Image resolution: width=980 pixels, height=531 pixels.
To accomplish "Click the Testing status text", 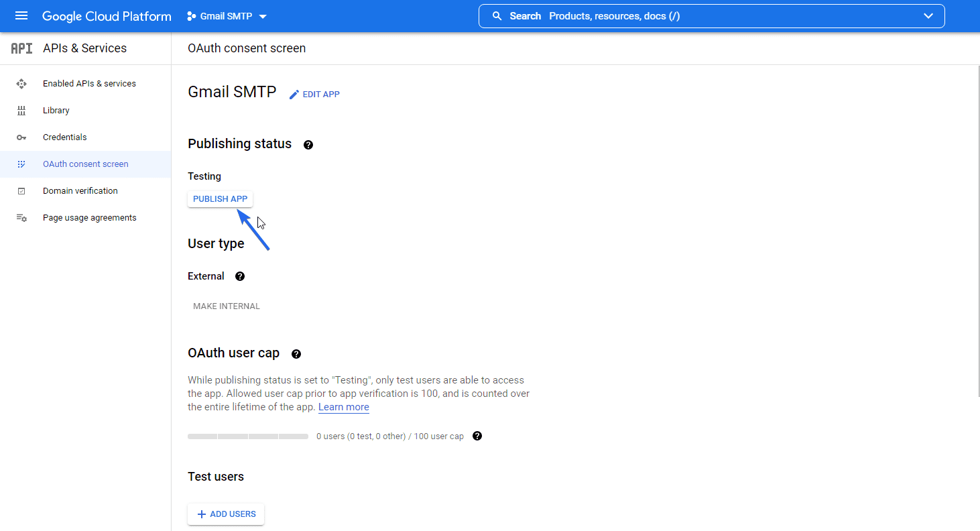I will click(204, 176).
